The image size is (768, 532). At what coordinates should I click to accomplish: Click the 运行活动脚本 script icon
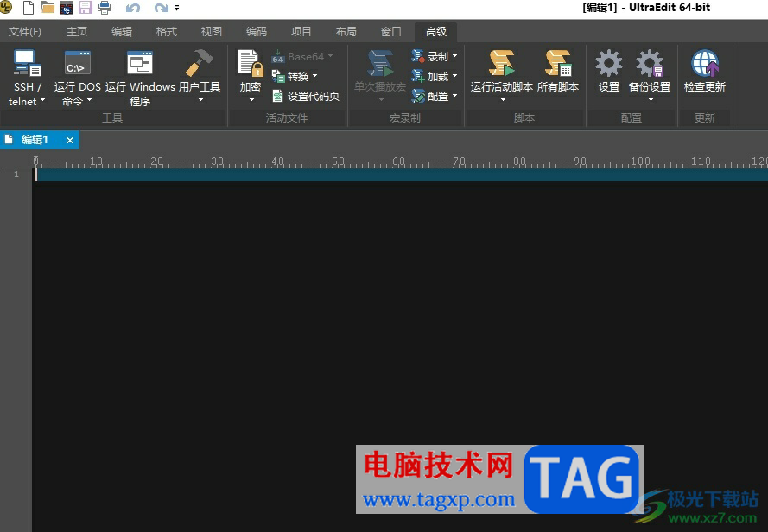pyautogui.click(x=502, y=63)
